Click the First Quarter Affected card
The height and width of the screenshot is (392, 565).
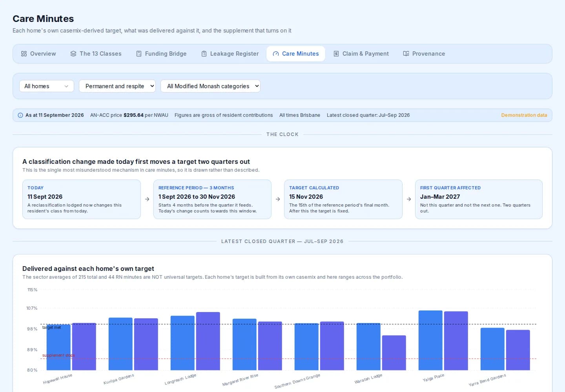click(479, 199)
